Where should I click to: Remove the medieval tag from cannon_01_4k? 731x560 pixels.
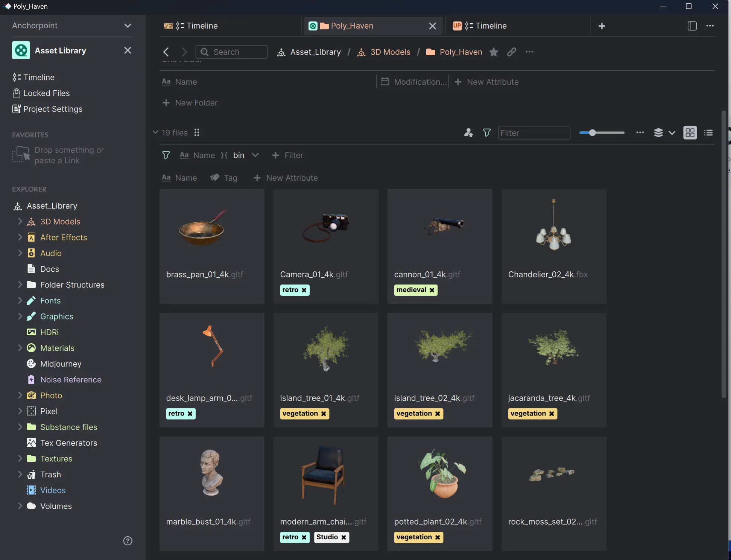(432, 290)
